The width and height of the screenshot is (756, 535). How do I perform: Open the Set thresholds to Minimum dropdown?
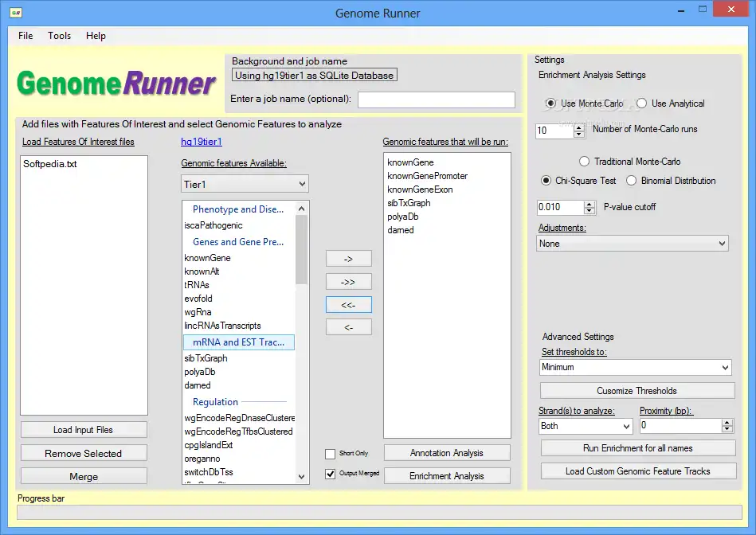pyautogui.click(x=635, y=367)
